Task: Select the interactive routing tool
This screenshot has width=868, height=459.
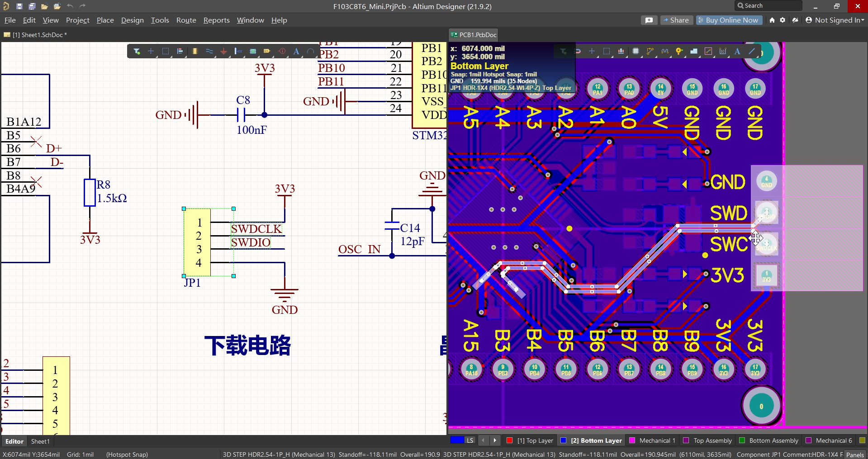Action: click(x=650, y=51)
